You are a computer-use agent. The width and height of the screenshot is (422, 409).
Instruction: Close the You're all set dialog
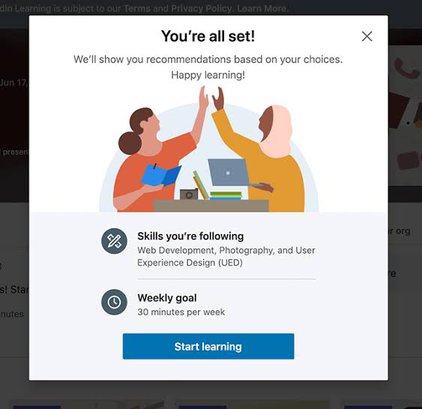point(367,36)
